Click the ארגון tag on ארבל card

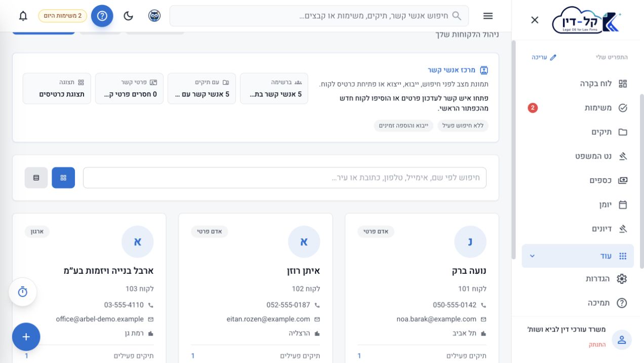[x=38, y=232]
